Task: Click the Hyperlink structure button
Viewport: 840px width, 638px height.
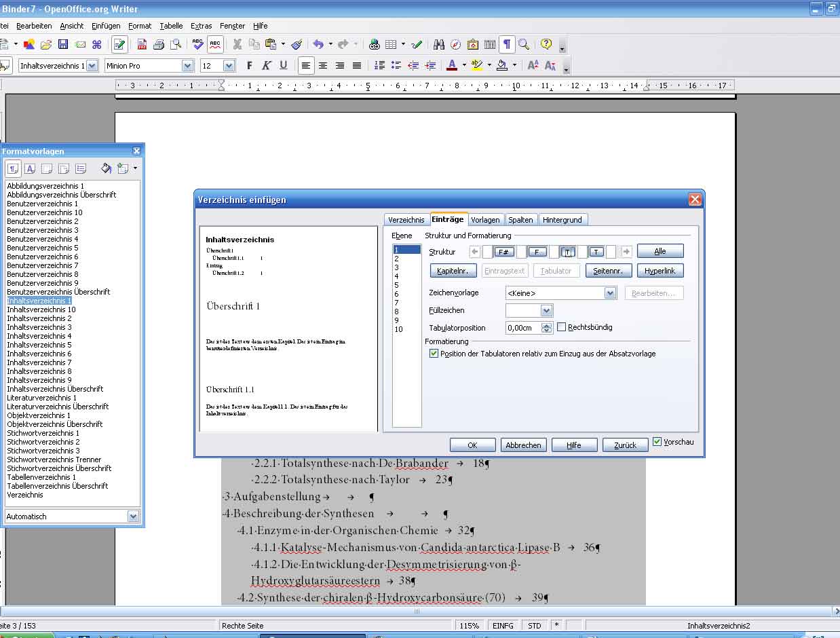Action: click(x=660, y=271)
